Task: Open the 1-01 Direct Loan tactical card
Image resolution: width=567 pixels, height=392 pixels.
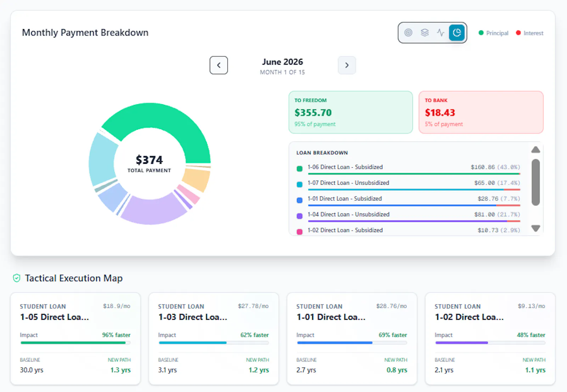Action: 352,338
